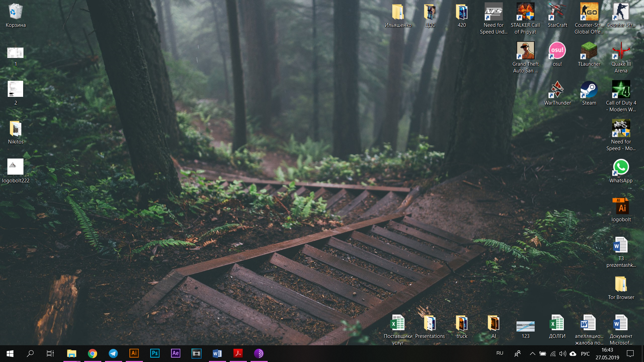Open the 420 folder

pyautogui.click(x=462, y=16)
